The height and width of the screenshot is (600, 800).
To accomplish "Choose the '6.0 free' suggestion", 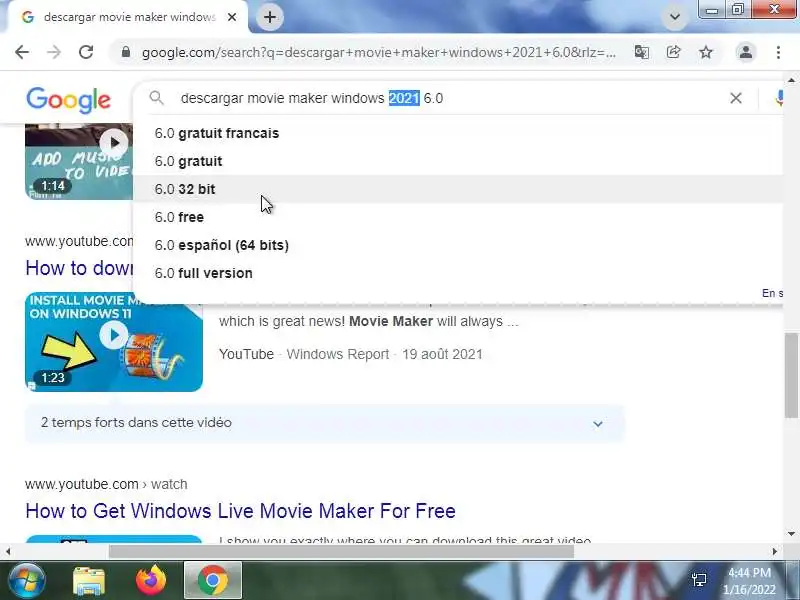I will pyautogui.click(x=458, y=217).
